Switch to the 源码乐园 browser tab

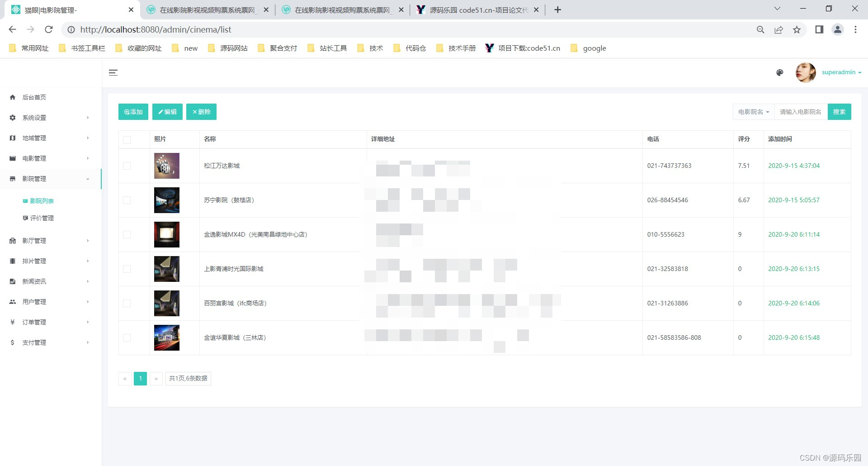coord(475,10)
